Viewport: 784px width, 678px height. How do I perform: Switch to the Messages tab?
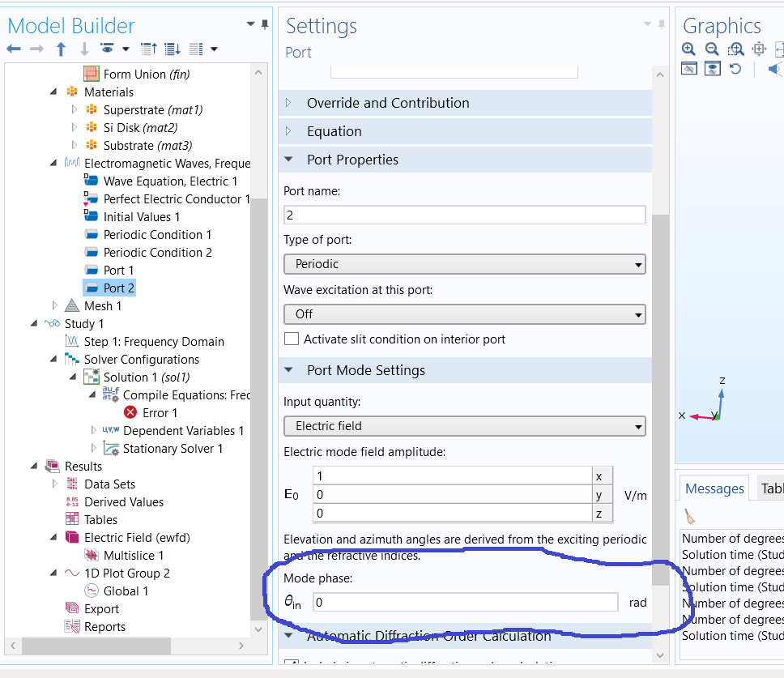714,488
